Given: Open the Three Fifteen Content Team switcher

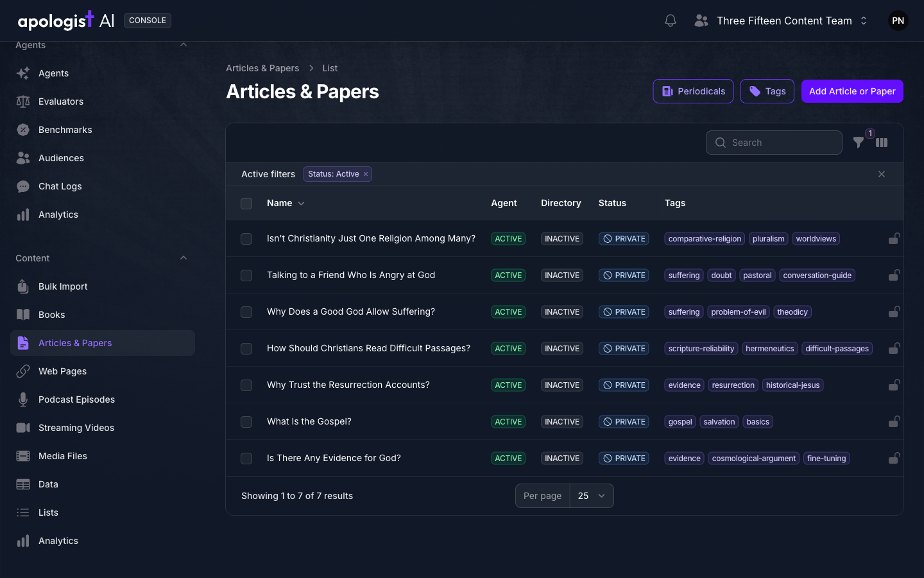Looking at the screenshot, I should tap(781, 21).
